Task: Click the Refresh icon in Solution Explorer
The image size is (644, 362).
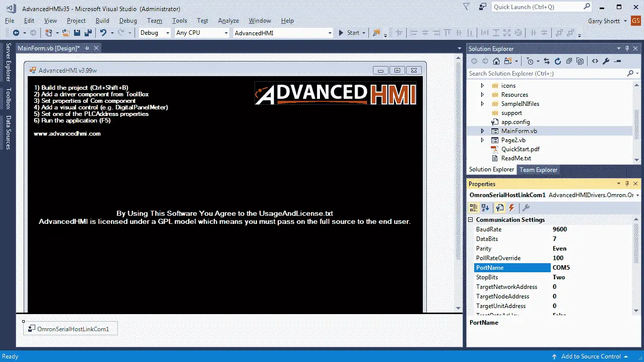Action: (x=558, y=61)
